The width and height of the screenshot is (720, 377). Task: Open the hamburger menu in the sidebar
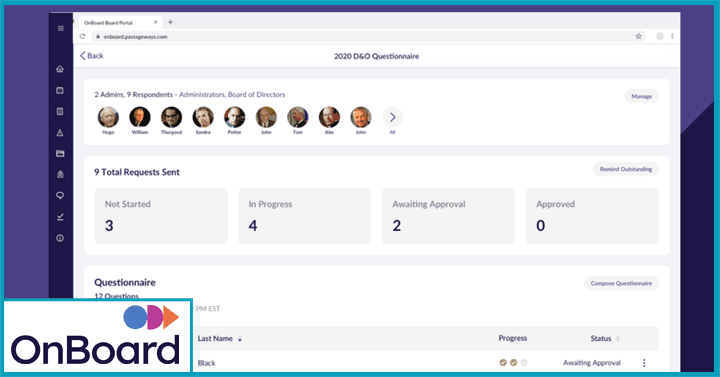click(x=61, y=28)
